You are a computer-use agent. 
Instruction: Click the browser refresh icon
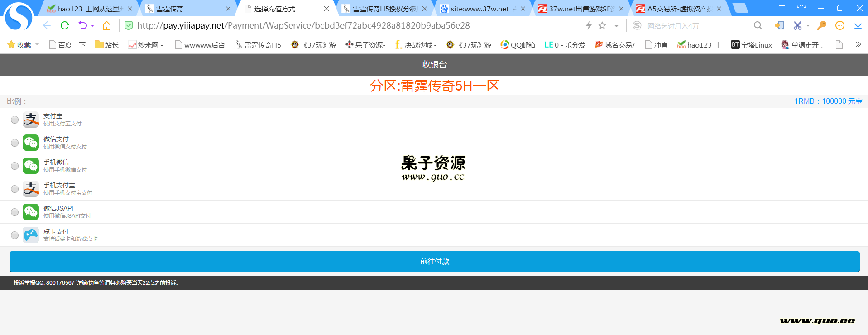pyautogui.click(x=65, y=25)
